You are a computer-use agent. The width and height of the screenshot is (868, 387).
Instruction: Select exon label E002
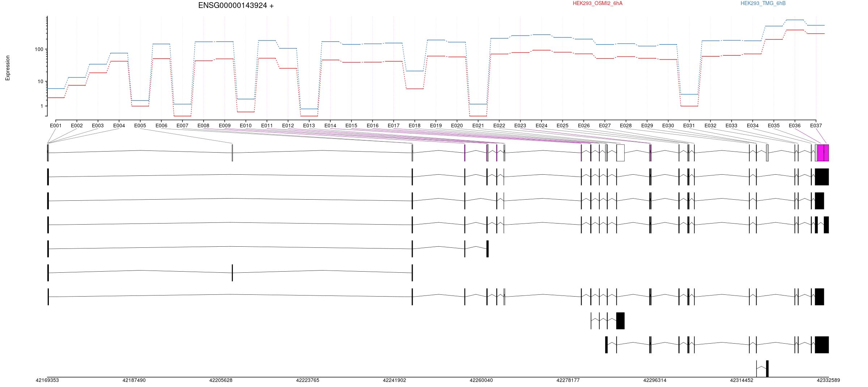pyautogui.click(x=77, y=126)
